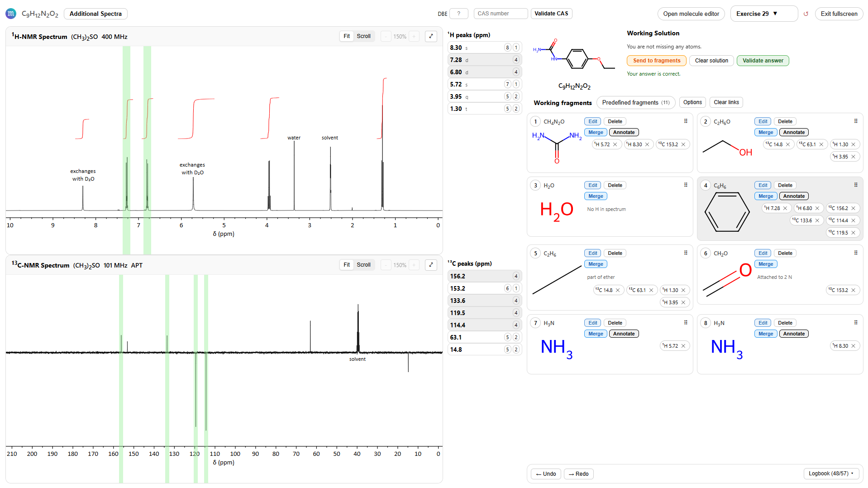Toggle the 7.28 d proton peak

pyautogui.click(x=485, y=60)
